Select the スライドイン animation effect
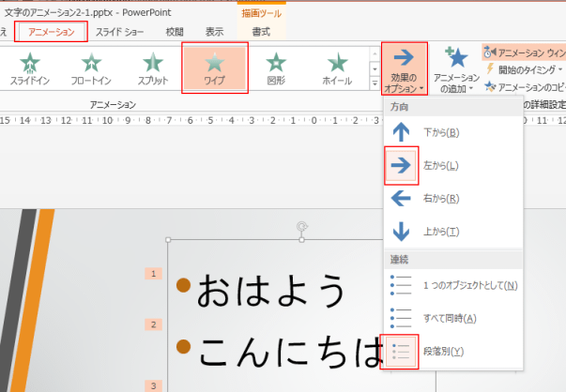 pos(30,68)
